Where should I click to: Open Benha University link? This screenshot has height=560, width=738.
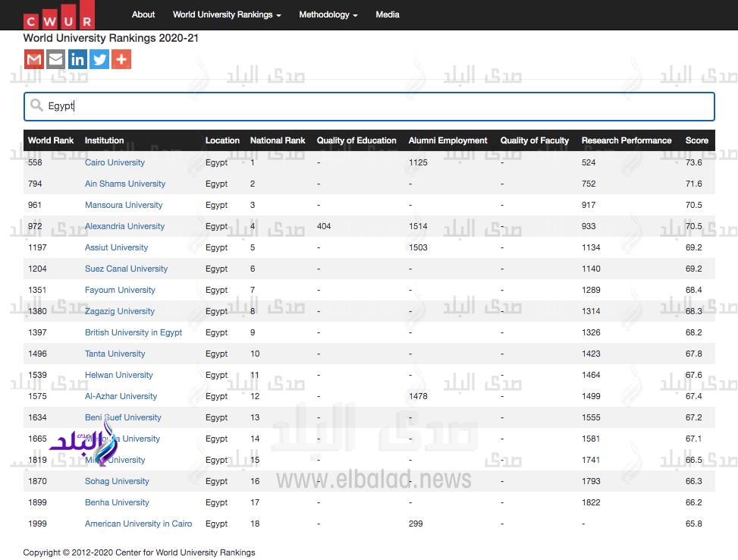coord(117,502)
